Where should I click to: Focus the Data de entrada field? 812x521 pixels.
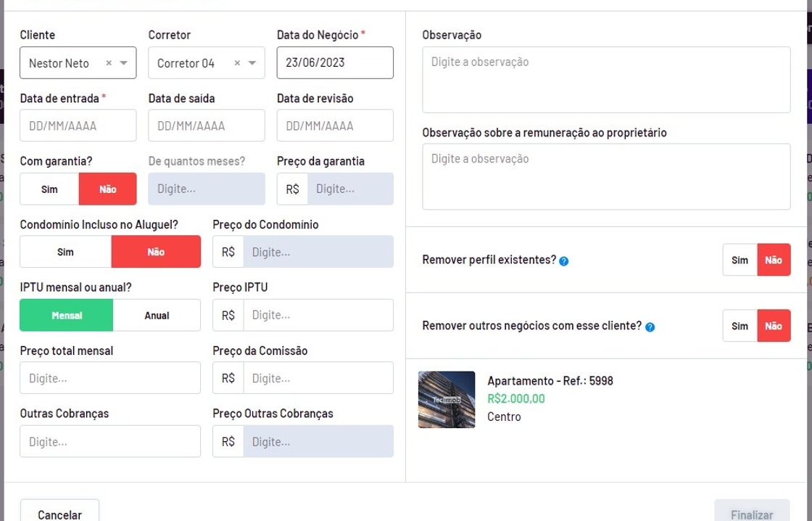(78, 126)
